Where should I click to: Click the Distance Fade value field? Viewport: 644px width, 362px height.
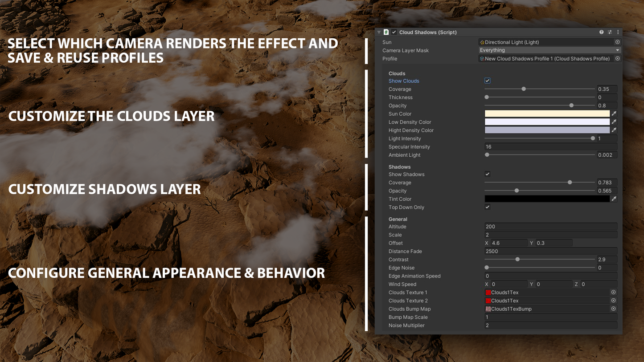550,251
